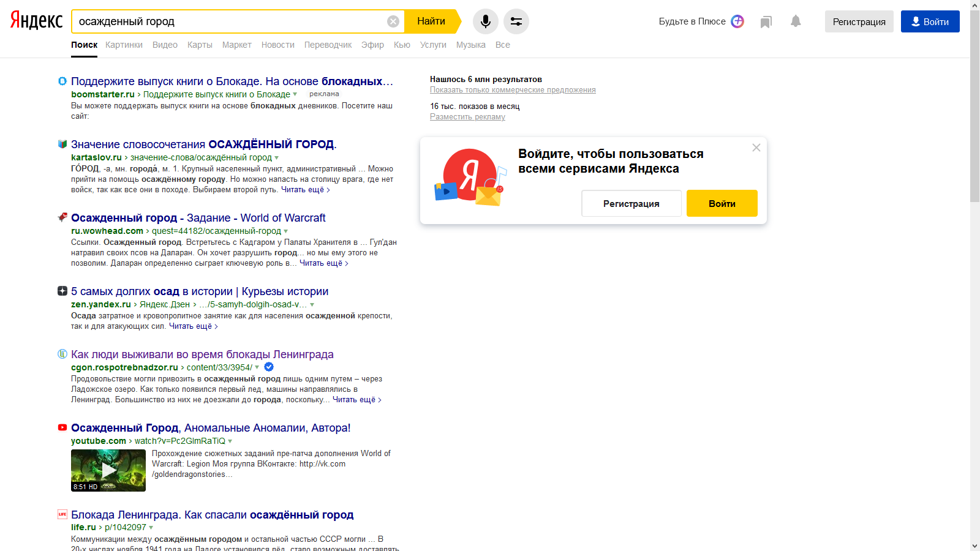Image resolution: width=980 pixels, height=551 pixels.
Task: Click Регистрация button in the login popup
Action: click(x=631, y=203)
